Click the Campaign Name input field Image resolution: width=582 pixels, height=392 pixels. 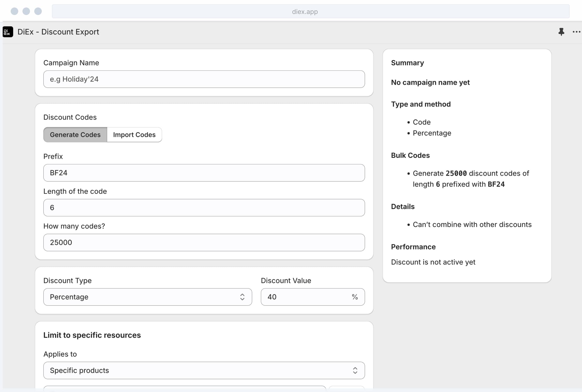[x=204, y=79]
